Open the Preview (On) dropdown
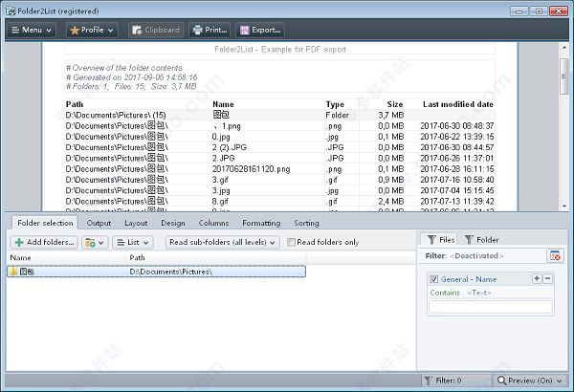Image resolution: width=574 pixels, height=392 pixels. (x=529, y=381)
